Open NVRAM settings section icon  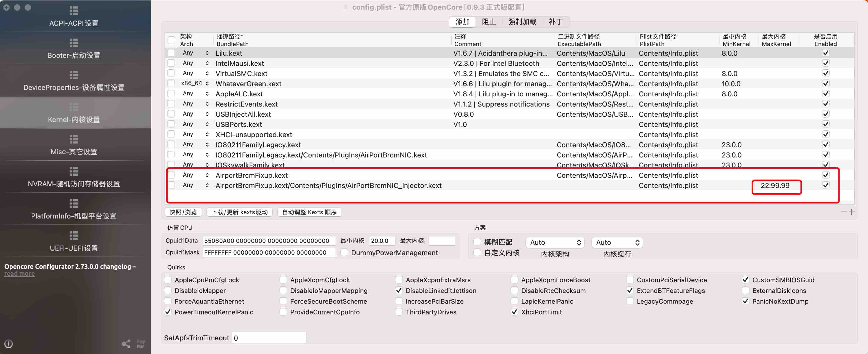pos(74,171)
